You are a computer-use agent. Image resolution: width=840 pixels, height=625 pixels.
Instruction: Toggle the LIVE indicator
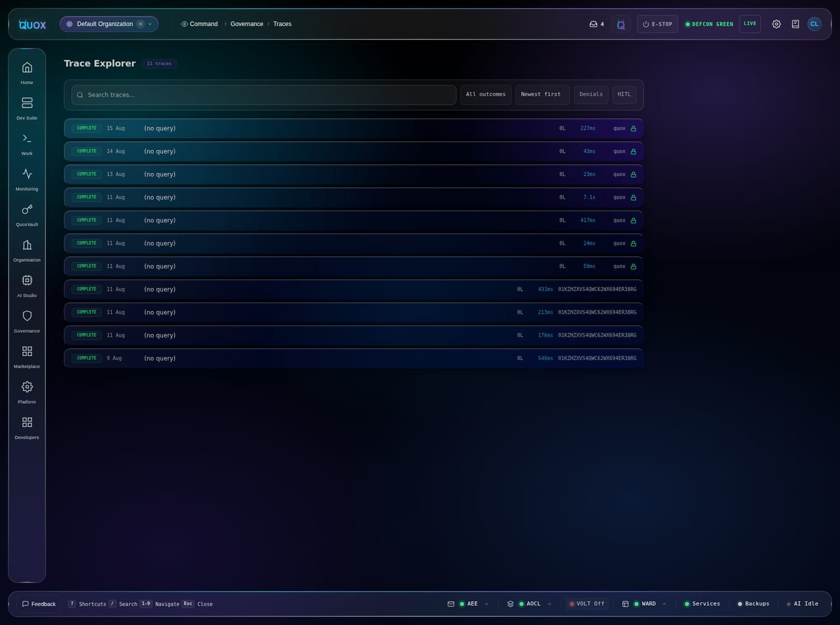coord(750,24)
